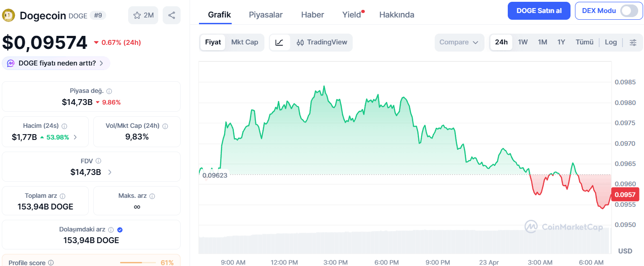Click the Dogecoin coin logo
Viewport: 644px width, 266px height.
[9, 16]
